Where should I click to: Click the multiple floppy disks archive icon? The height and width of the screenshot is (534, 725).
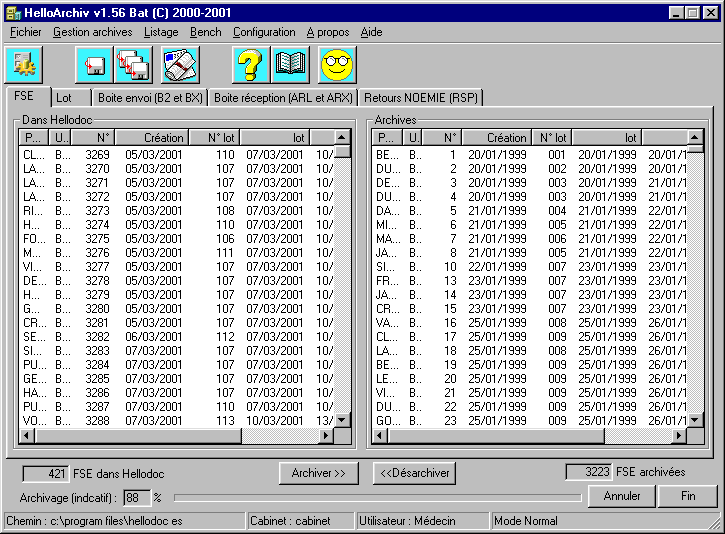(134, 64)
